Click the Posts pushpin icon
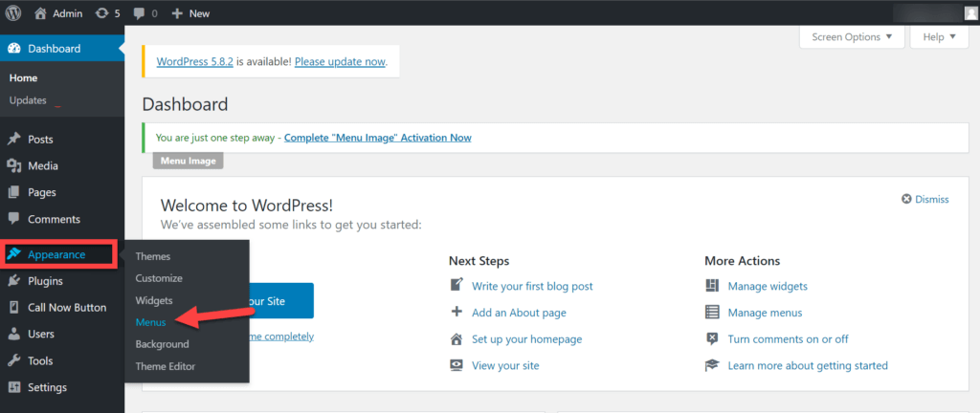980x413 pixels. point(13,140)
